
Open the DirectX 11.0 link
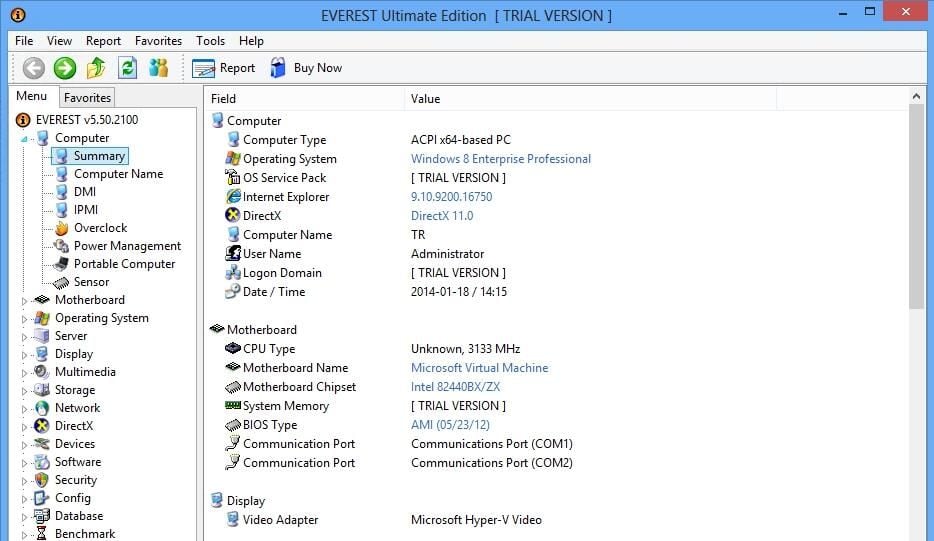click(442, 216)
